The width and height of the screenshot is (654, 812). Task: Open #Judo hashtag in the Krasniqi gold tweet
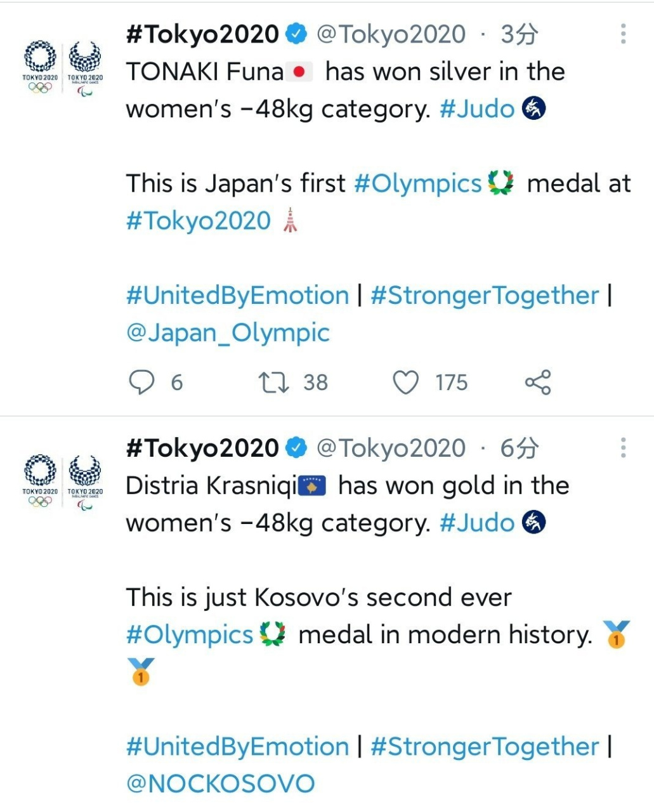(477, 523)
